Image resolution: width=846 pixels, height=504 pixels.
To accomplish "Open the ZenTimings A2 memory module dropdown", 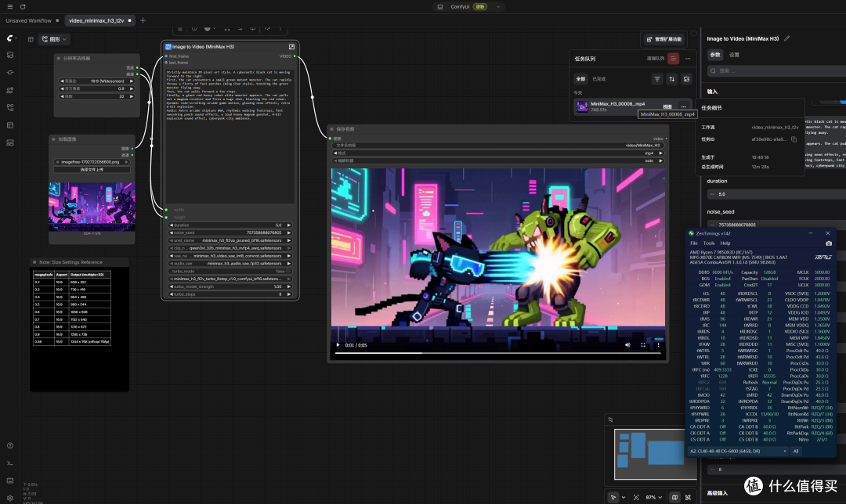I will (x=738, y=452).
